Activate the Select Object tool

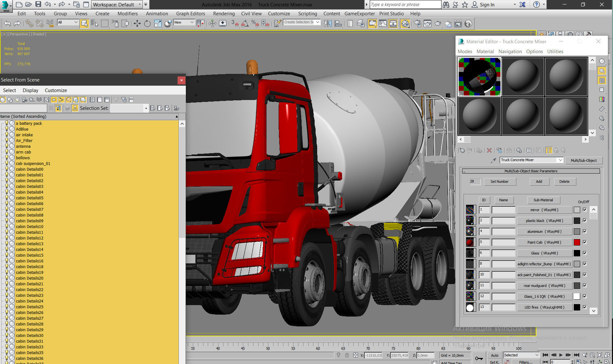coord(84,23)
